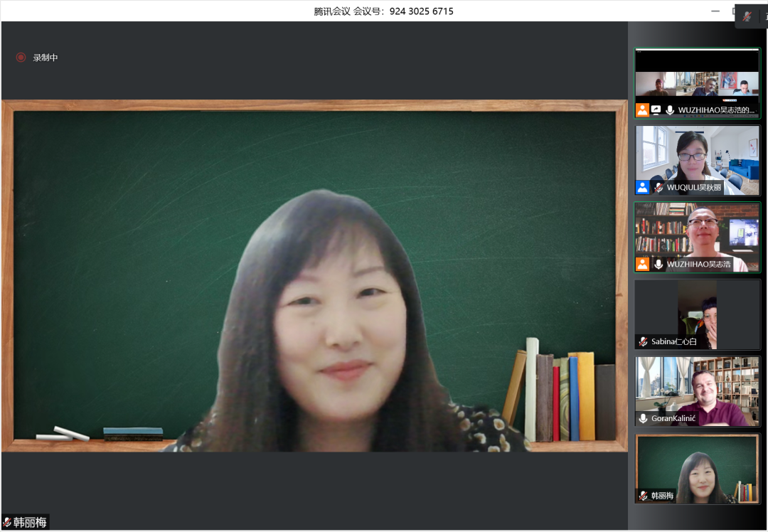
Task: Click GoranKalinić's microphone icon
Action: [643, 419]
